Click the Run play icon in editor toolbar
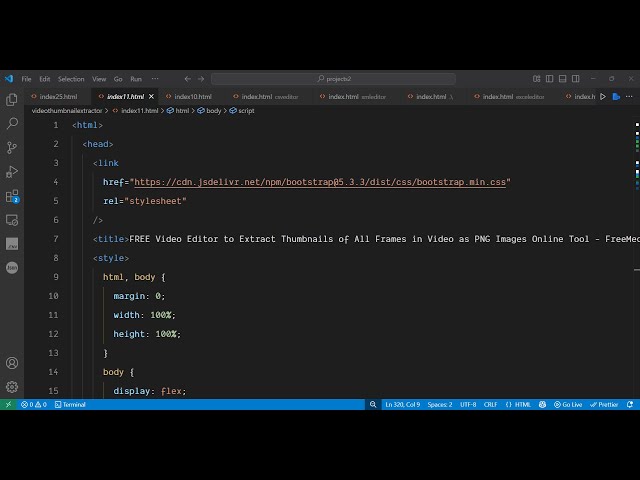This screenshot has height=480, width=640. (603, 97)
